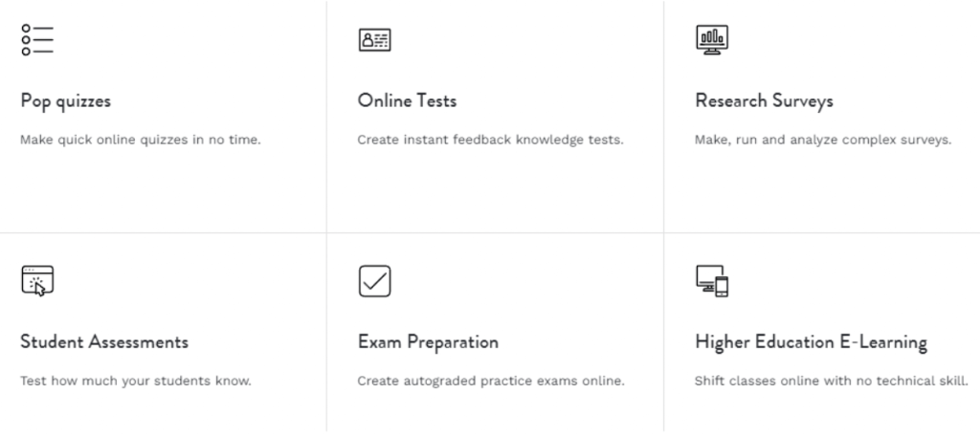This screenshot has height=438, width=980.
Task: Click the Pop quizzes list icon
Action: [x=37, y=40]
